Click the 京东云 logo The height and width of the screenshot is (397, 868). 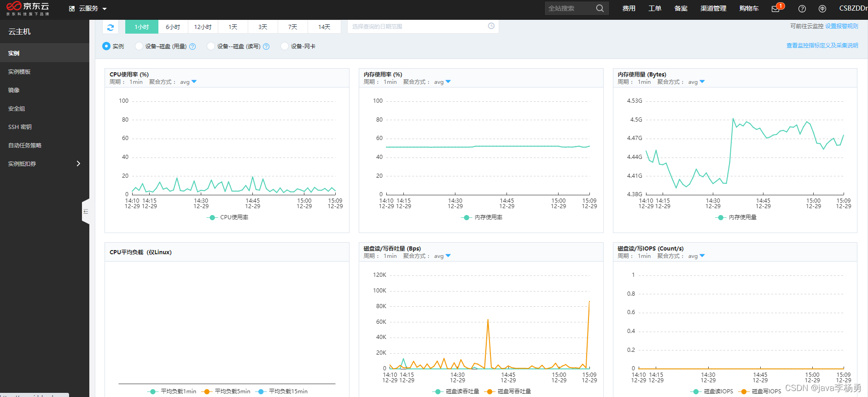pyautogui.click(x=28, y=8)
